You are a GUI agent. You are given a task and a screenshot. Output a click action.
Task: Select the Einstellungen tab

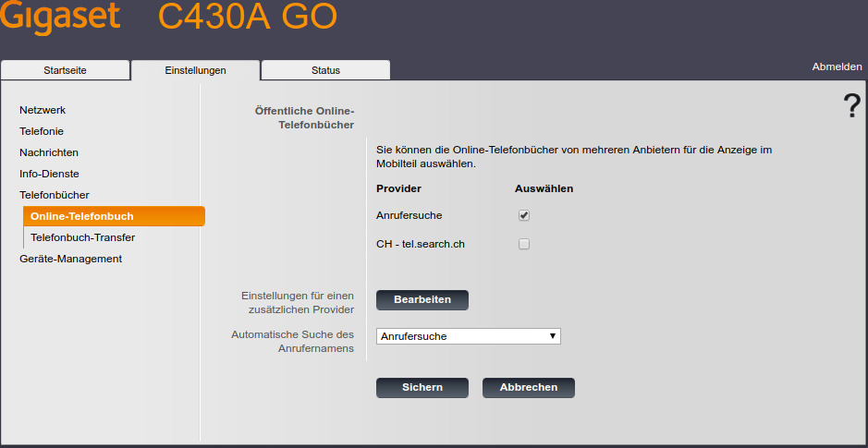coord(195,70)
